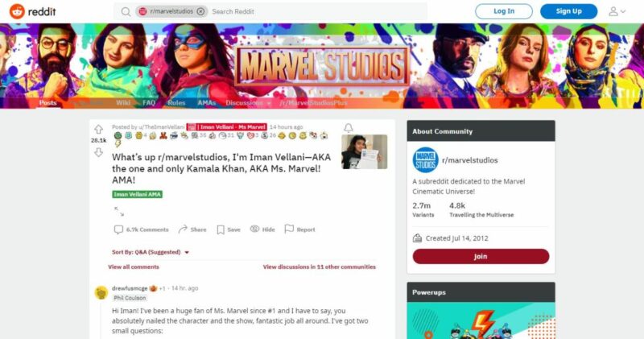Screen dimensions: 644x339
Task: Click the Log In button
Action: [504, 11]
